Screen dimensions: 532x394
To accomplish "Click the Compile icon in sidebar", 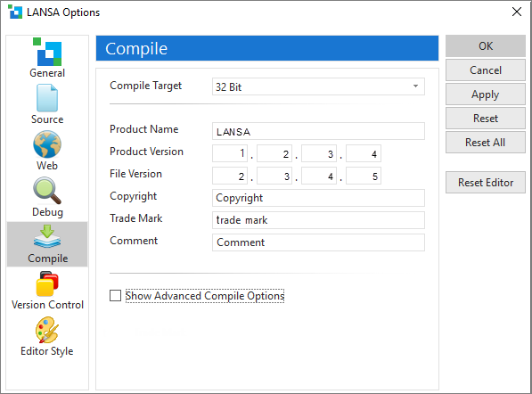I will click(x=47, y=236).
